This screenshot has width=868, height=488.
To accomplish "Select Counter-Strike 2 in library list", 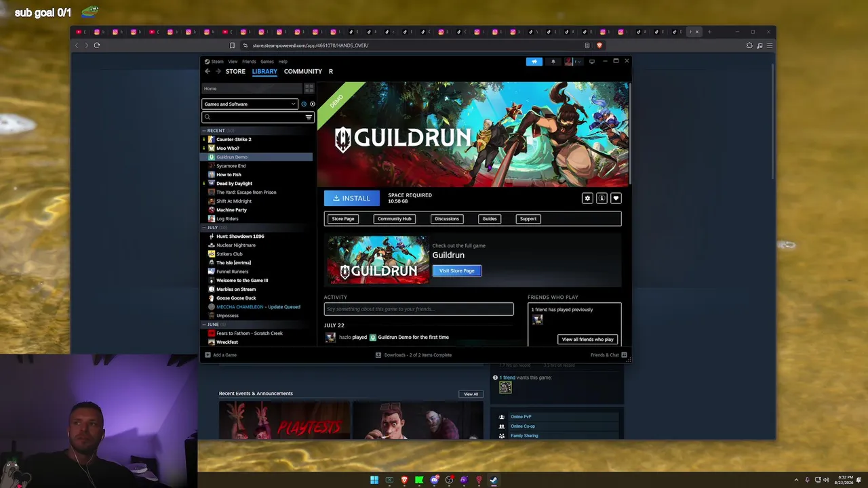I will coord(234,139).
